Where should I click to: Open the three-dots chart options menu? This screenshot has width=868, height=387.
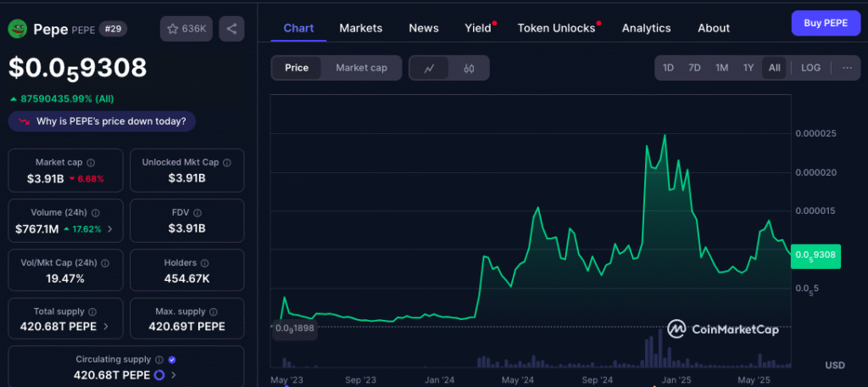846,68
